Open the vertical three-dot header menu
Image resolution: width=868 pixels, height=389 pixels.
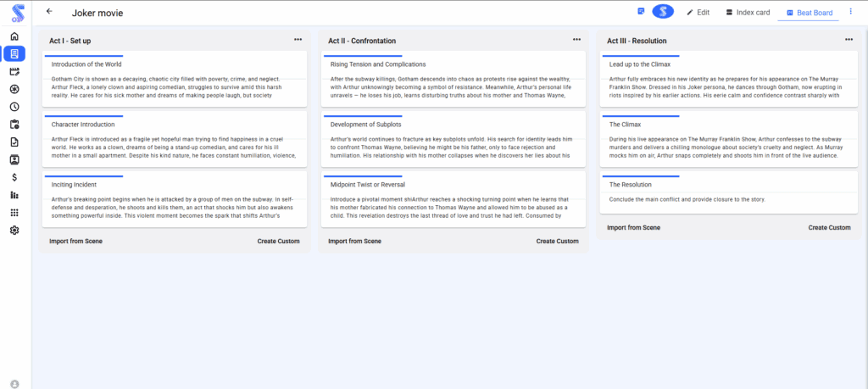tap(851, 12)
